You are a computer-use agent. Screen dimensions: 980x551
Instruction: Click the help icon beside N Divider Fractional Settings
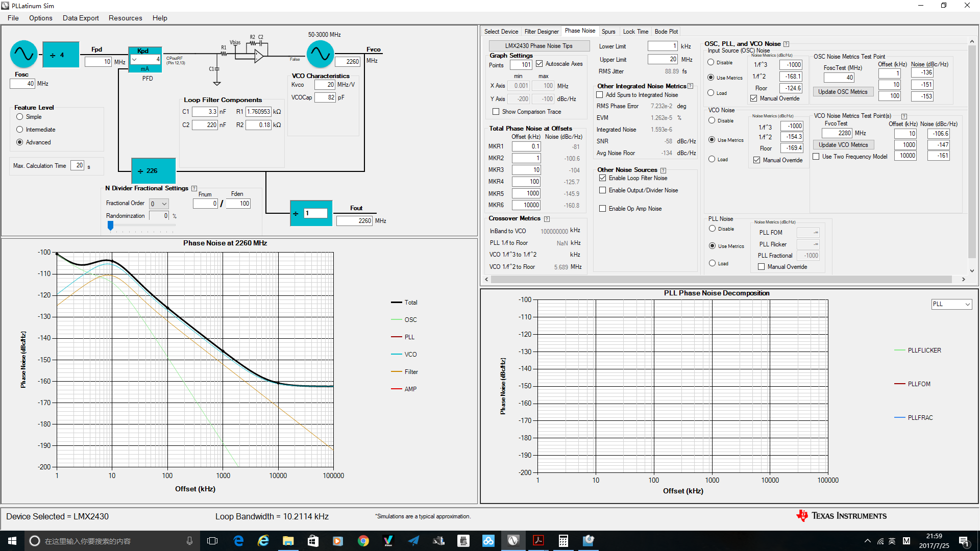pos(194,189)
